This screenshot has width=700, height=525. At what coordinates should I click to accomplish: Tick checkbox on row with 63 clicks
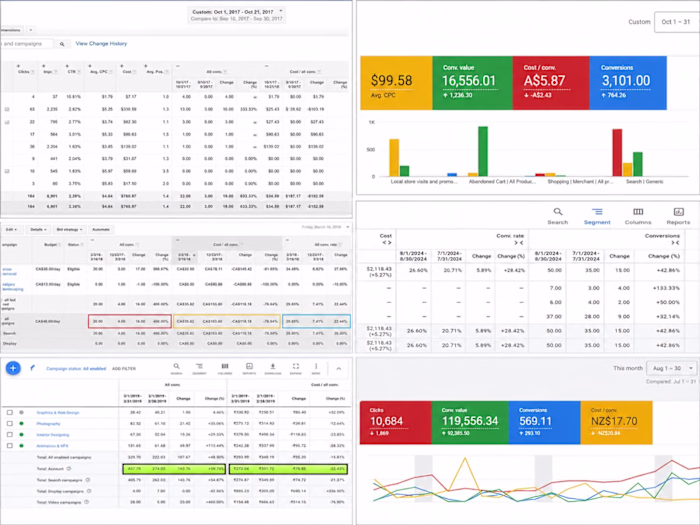pos(7,109)
